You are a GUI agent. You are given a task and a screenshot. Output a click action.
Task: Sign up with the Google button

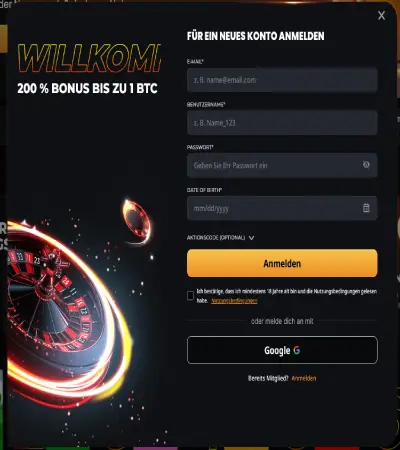[282, 350]
